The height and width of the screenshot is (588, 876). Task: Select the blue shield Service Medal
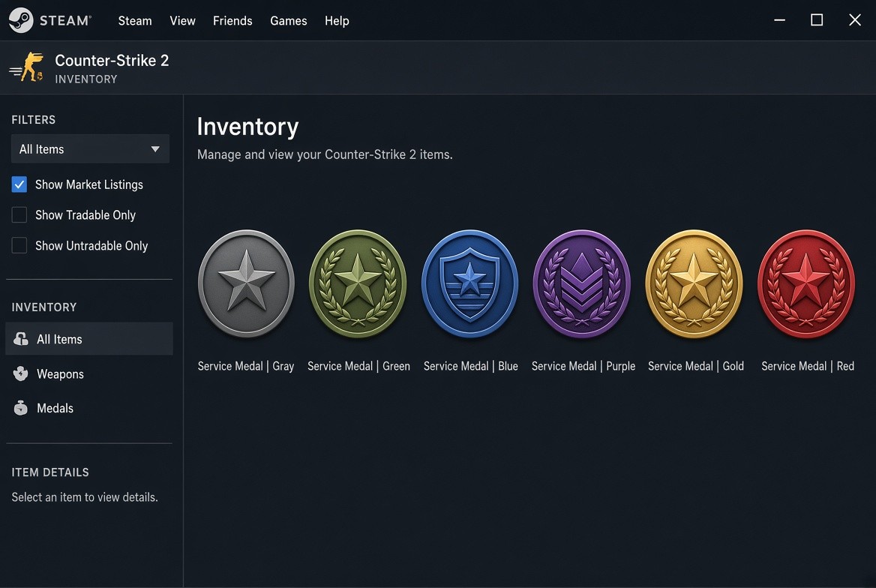click(469, 284)
